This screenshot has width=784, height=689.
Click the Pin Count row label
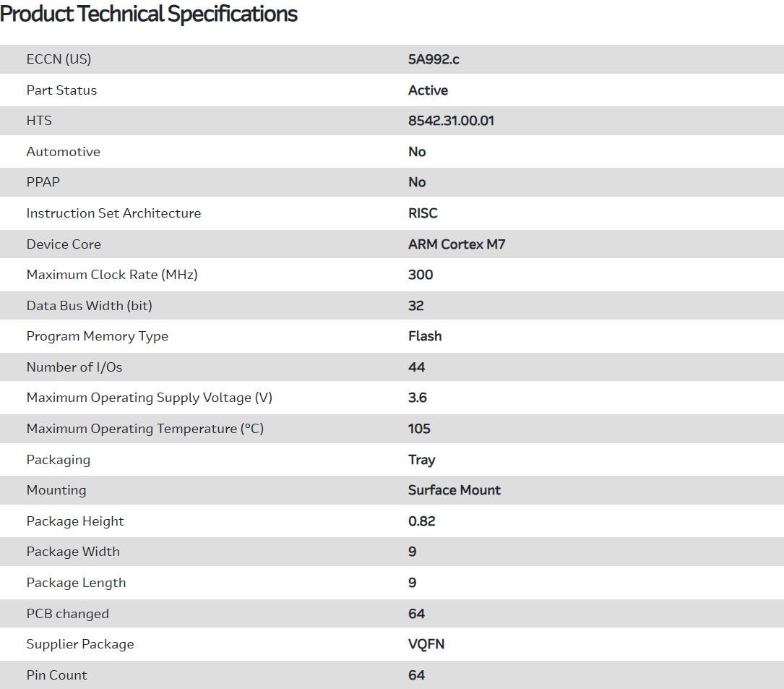click(56, 675)
